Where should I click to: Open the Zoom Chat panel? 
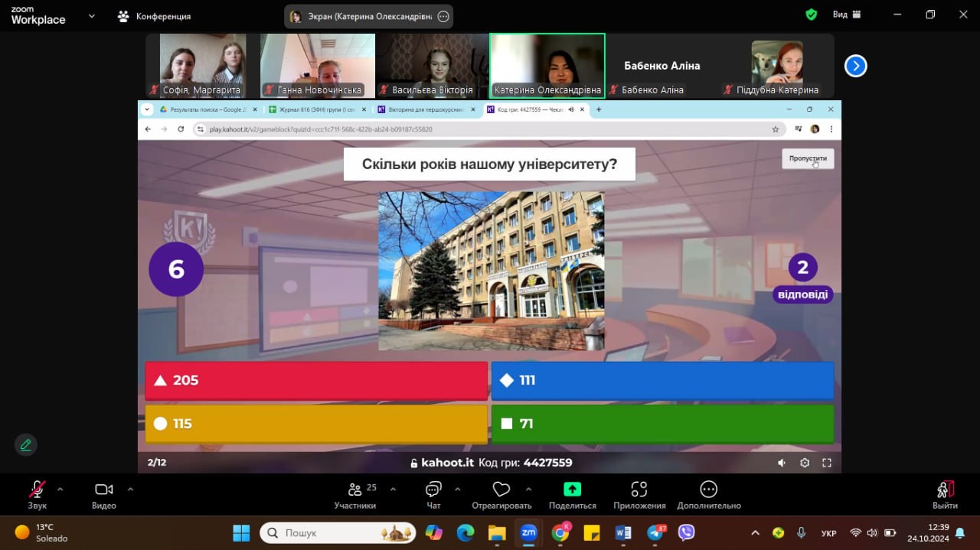(433, 496)
